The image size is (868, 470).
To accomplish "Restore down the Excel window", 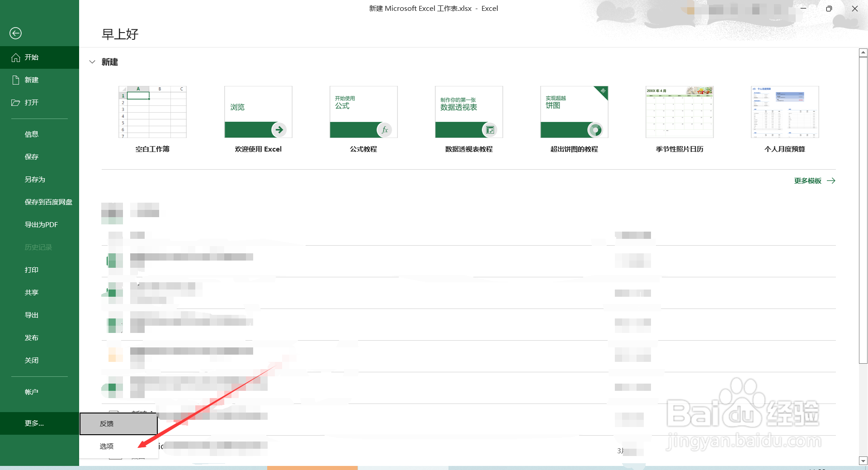I will (x=829, y=9).
